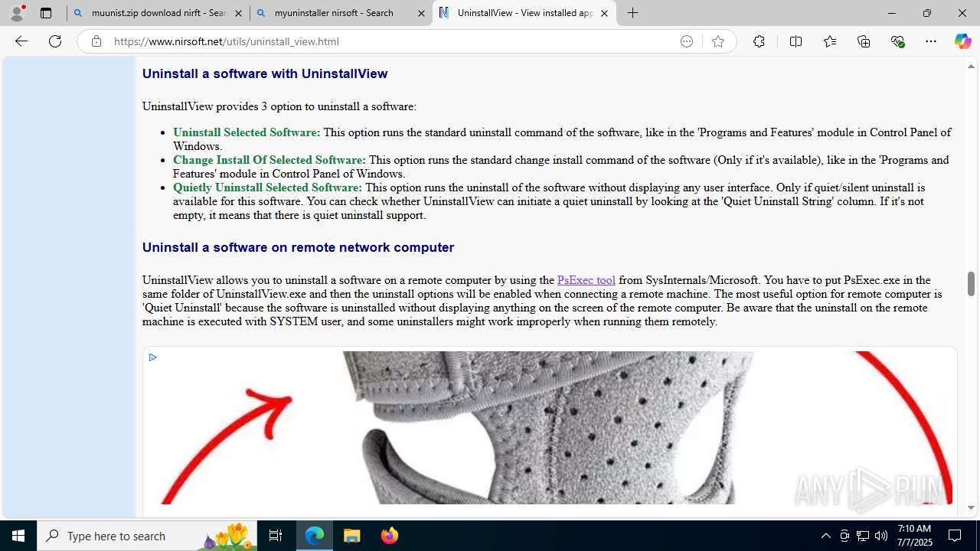Open the tab actions menu

pos(46,13)
